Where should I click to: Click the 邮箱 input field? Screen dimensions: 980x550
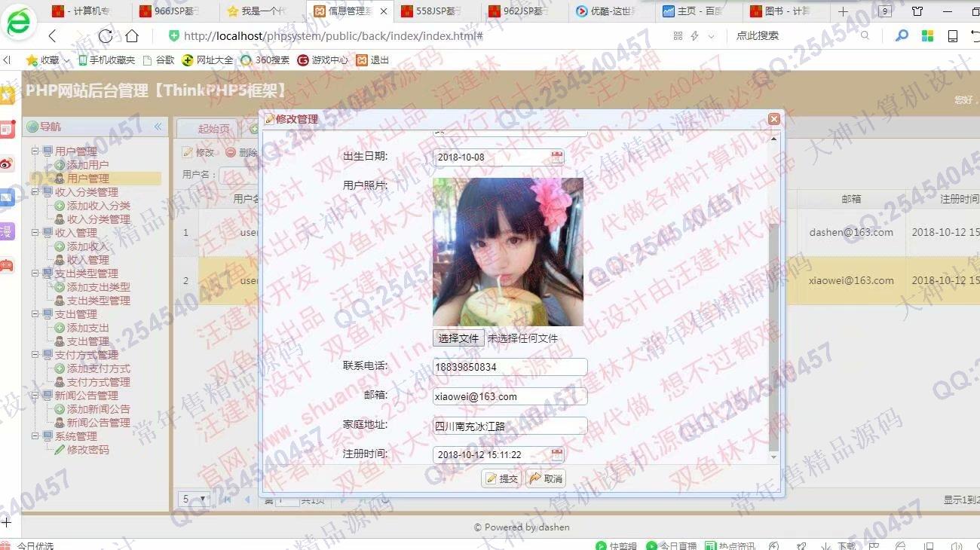[x=510, y=396]
